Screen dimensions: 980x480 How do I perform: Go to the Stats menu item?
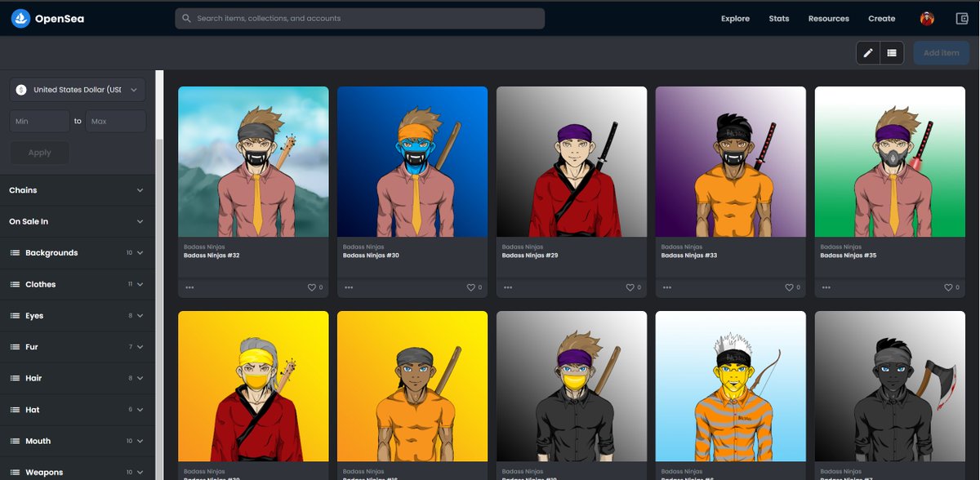(778, 18)
